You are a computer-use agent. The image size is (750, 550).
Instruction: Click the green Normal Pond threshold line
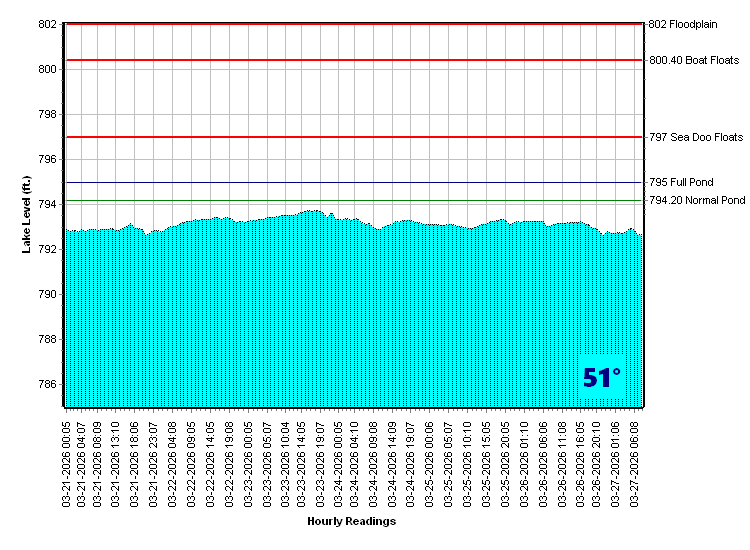click(x=350, y=201)
